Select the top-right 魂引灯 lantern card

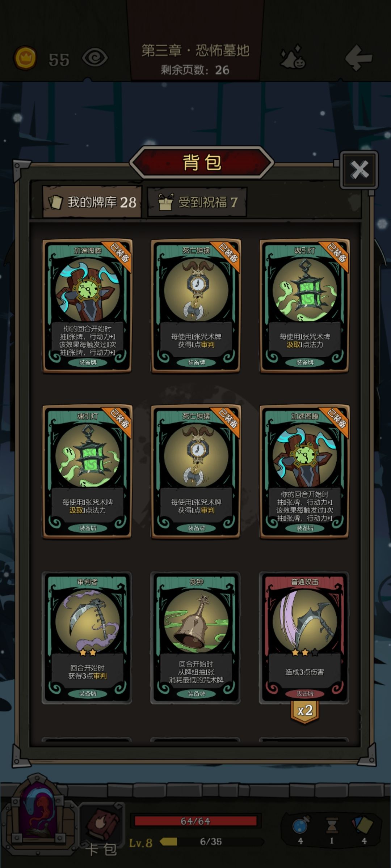pyautogui.click(x=304, y=306)
